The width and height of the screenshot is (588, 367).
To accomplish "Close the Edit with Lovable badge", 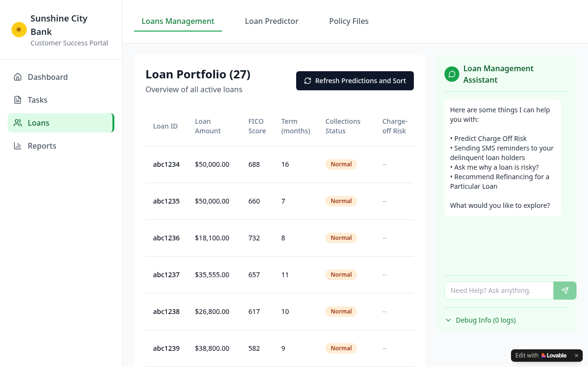I will (577, 356).
